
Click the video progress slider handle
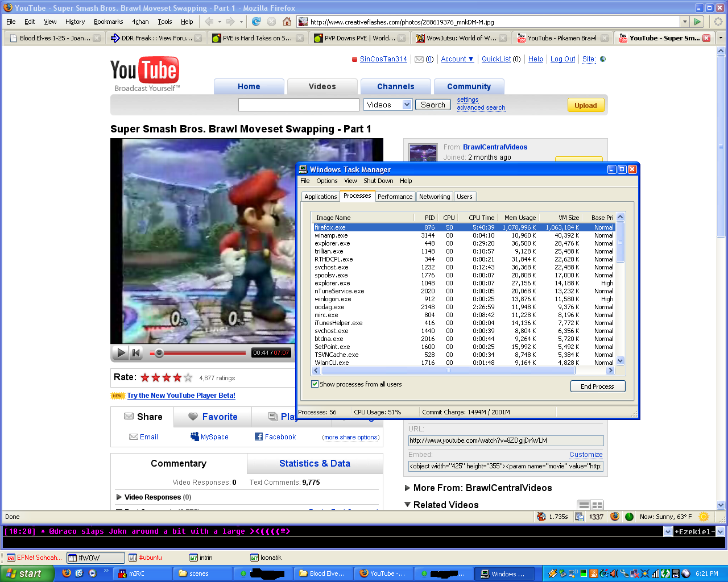click(159, 353)
